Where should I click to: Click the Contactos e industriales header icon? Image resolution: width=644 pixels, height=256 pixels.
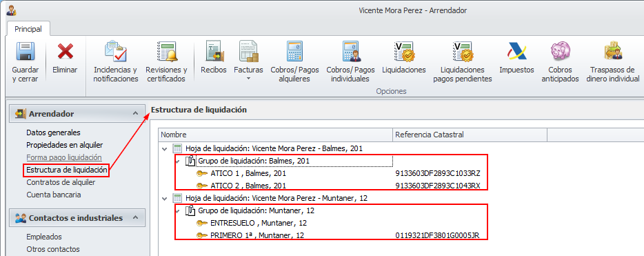[x=21, y=218]
